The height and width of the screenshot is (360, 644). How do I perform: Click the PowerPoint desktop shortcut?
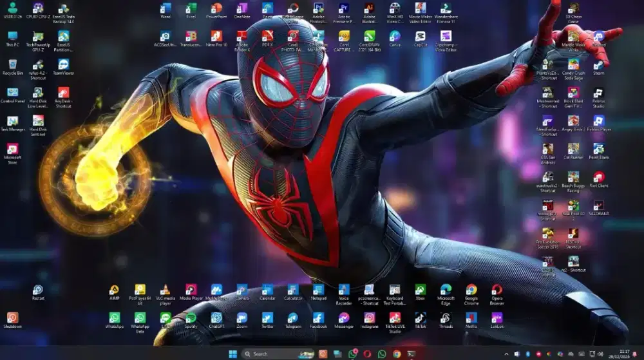pos(216,8)
